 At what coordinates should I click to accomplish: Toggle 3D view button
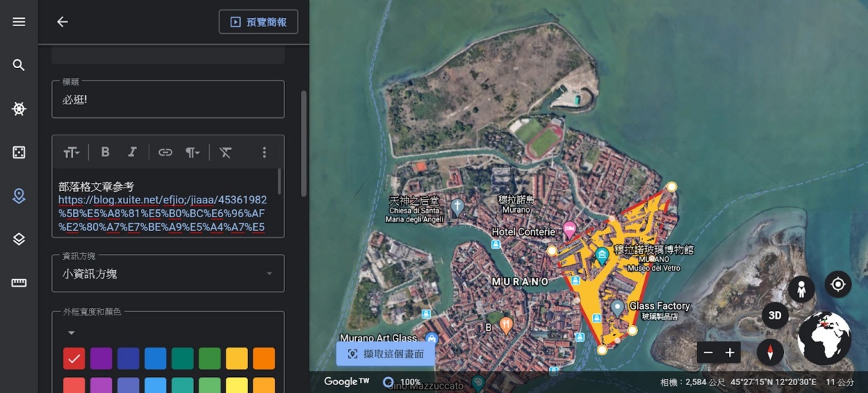tap(775, 316)
